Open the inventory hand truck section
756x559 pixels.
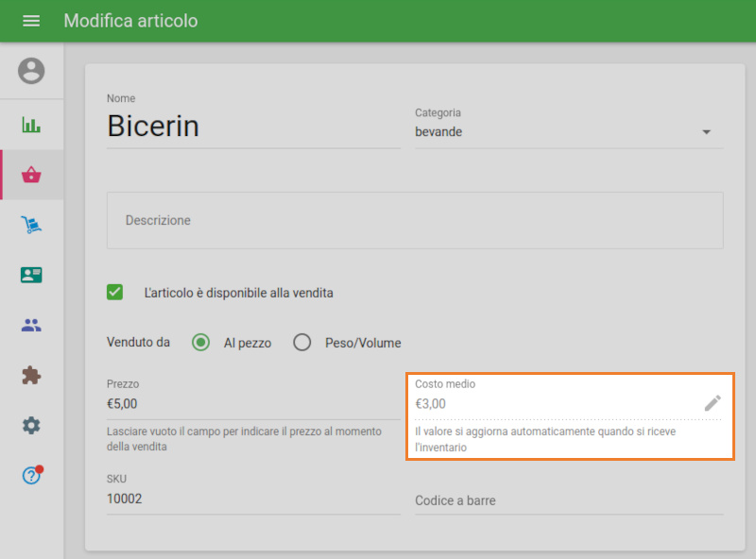point(31,225)
